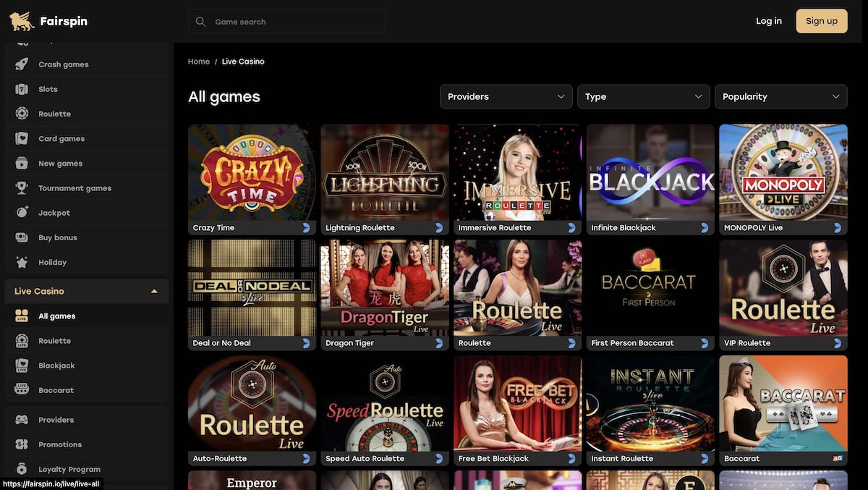Open the Crazy Time game thumbnail

coord(252,172)
